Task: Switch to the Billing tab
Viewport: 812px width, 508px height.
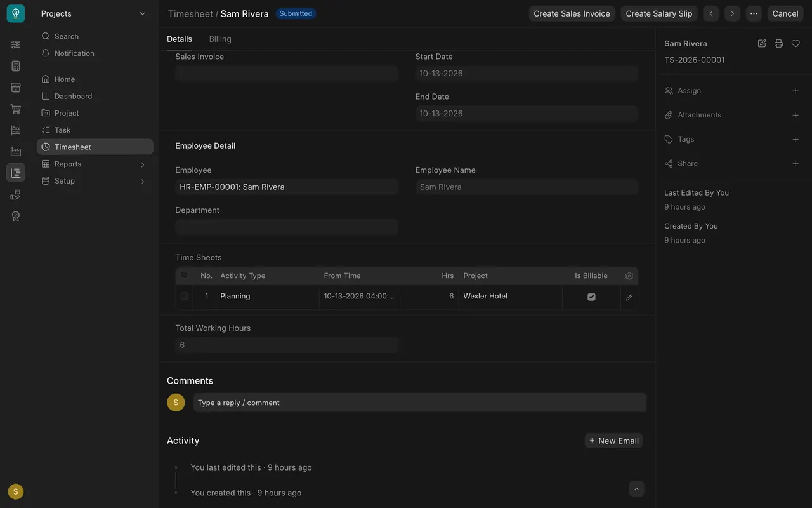Action: (220, 39)
